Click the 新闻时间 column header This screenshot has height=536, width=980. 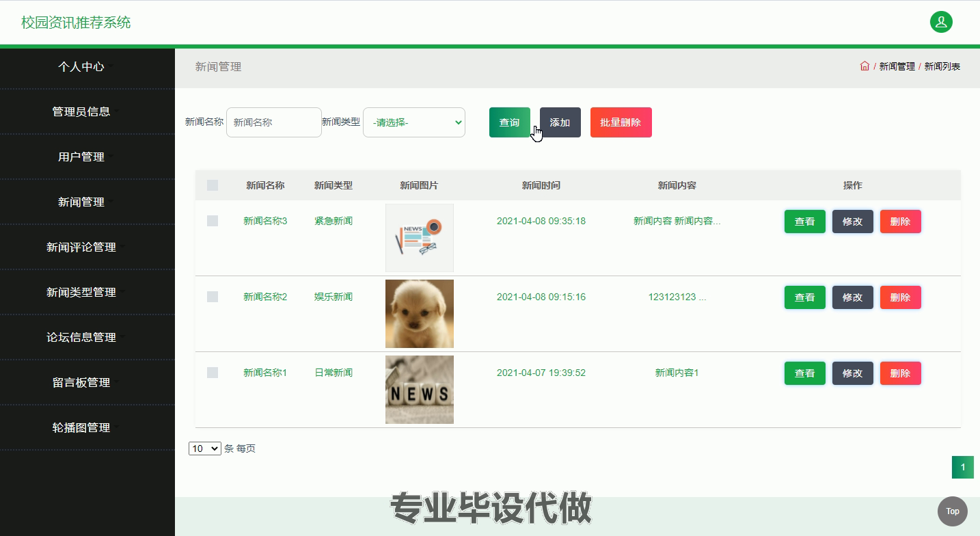(x=541, y=185)
